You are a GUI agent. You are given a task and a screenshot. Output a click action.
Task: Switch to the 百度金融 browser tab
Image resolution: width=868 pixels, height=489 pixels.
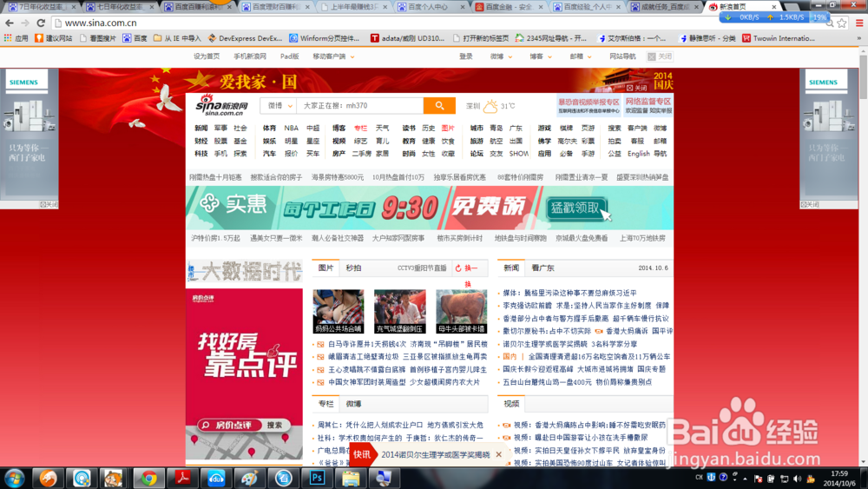[x=508, y=7]
